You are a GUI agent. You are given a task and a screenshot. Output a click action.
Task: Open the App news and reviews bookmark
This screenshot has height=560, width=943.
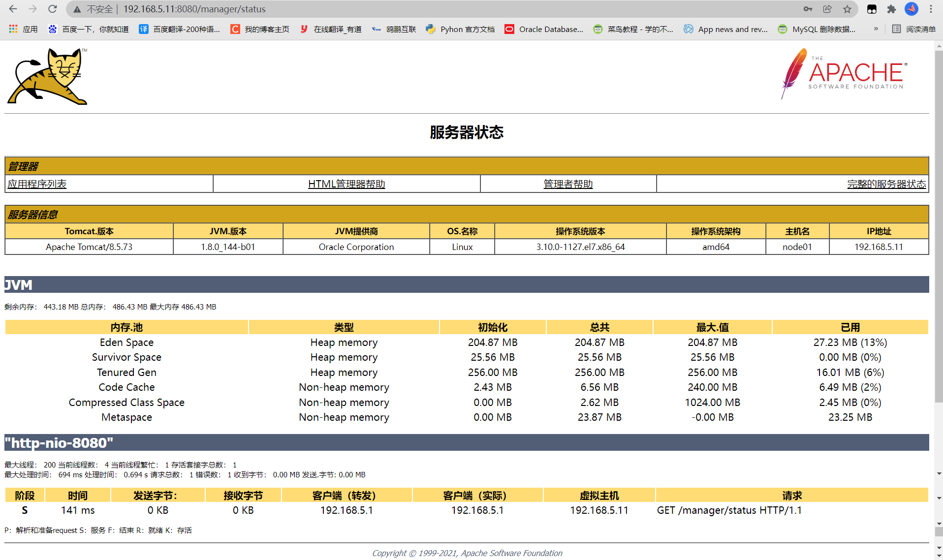tap(725, 29)
